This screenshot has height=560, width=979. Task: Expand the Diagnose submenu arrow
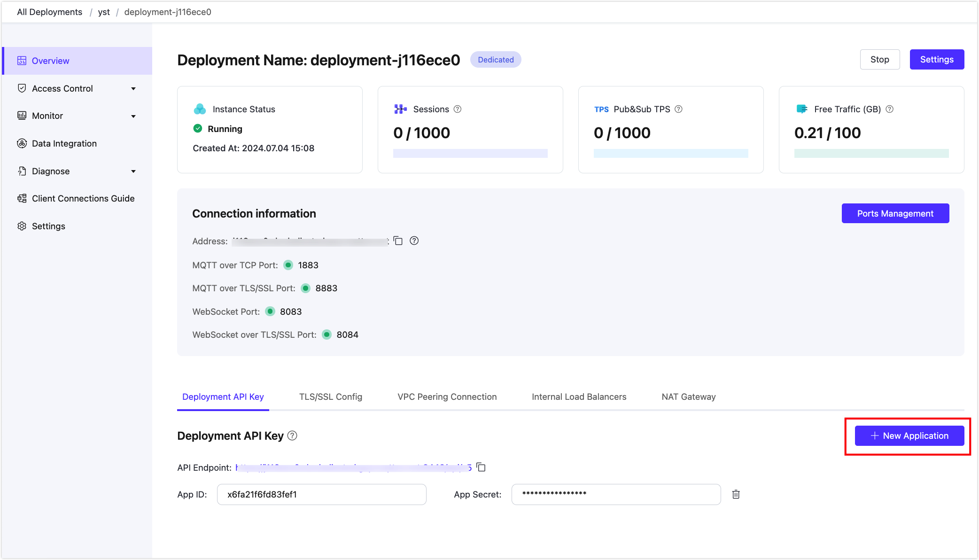(133, 171)
